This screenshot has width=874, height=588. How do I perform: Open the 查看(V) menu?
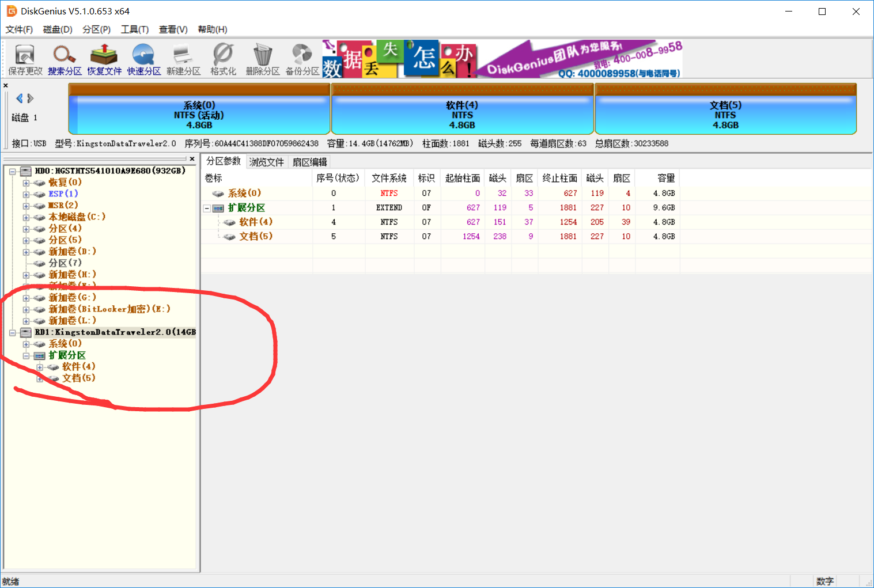(173, 29)
